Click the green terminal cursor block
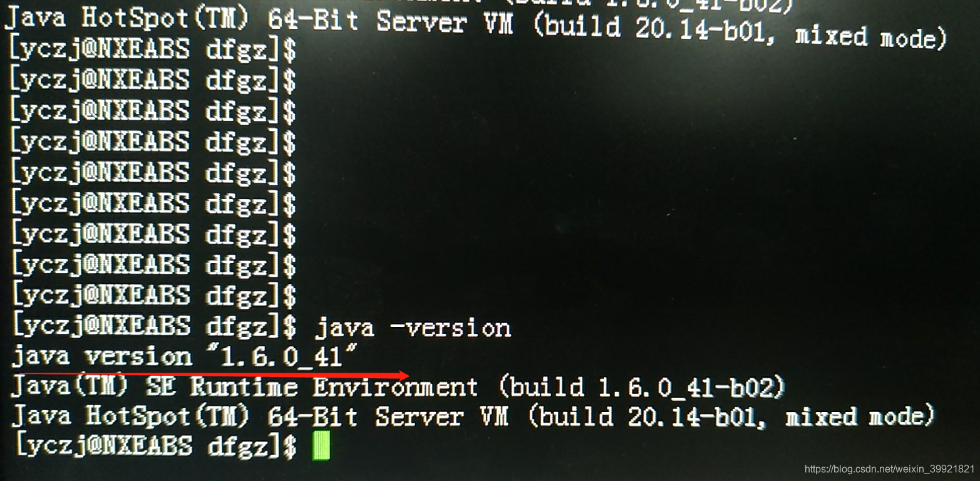This screenshot has width=980, height=481. pos(321,446)
